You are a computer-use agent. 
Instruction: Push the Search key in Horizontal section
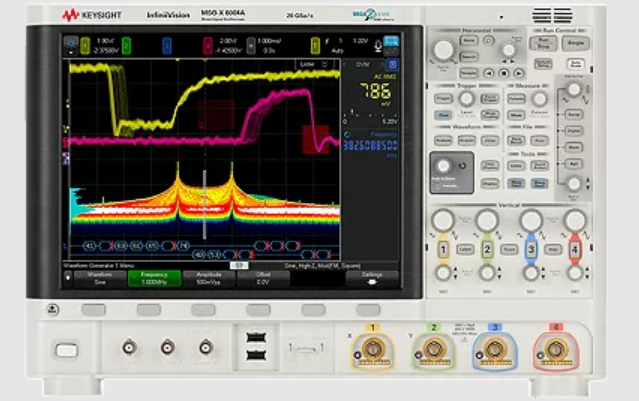tap(469, 57)
